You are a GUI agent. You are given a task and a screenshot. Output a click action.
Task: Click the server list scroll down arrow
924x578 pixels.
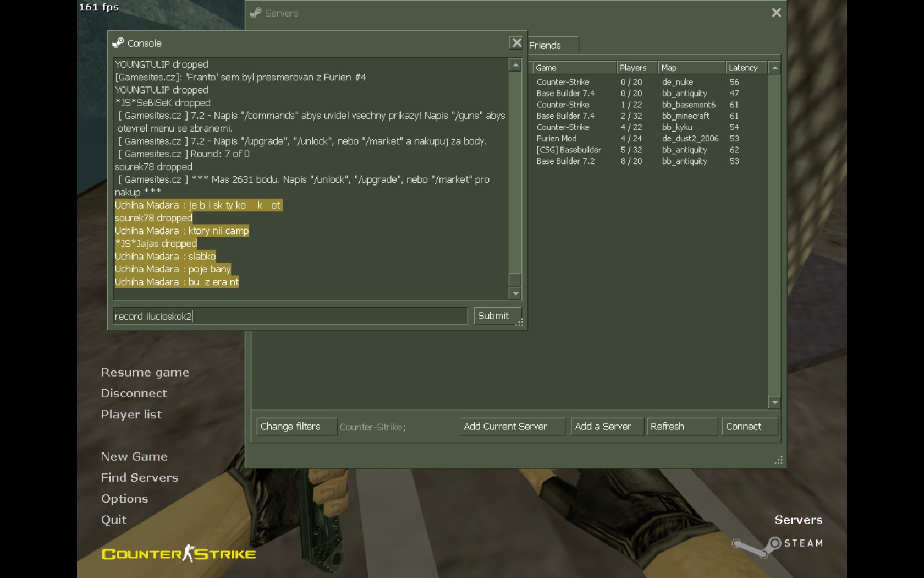(774, 402)
